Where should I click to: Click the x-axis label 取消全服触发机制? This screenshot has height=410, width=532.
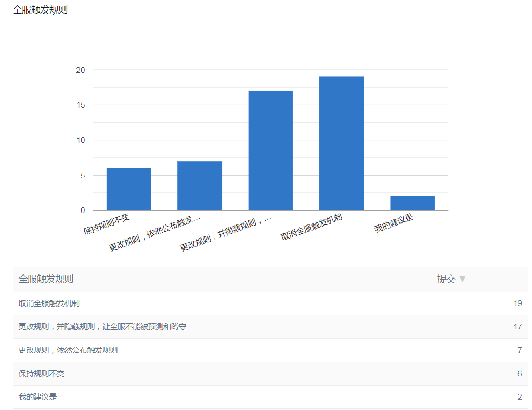[x=312, y=227]
